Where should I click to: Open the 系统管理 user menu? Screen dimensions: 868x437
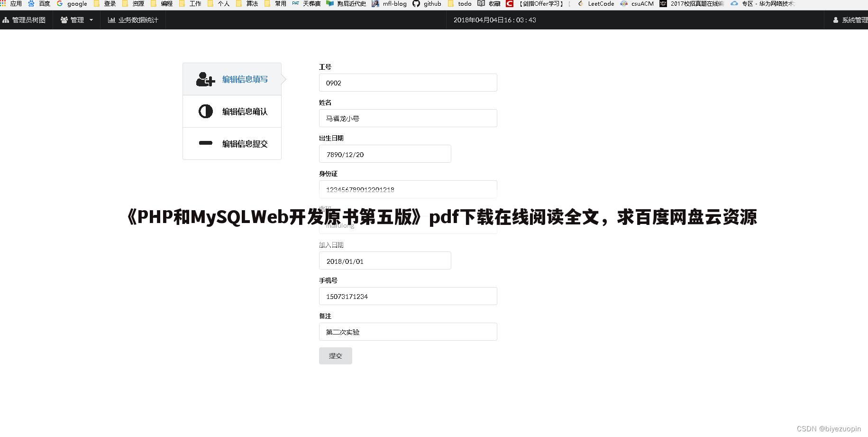pyautogui.click(x=850, y=20)
